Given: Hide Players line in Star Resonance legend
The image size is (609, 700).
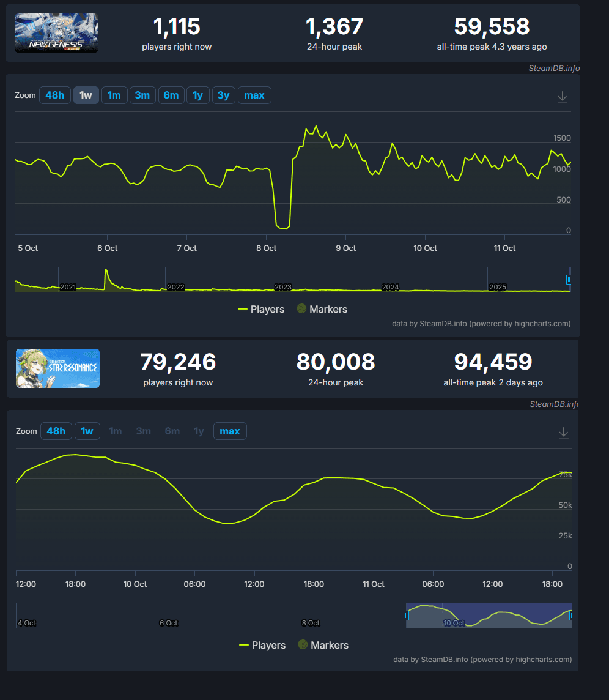Looking at the screenshot, I should 262,645.
